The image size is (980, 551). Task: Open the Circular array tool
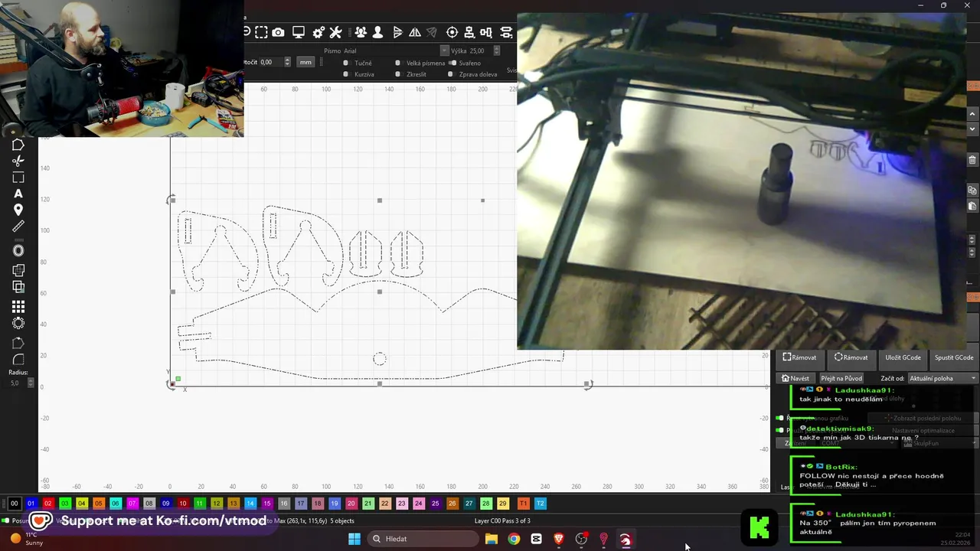point(18,323)
